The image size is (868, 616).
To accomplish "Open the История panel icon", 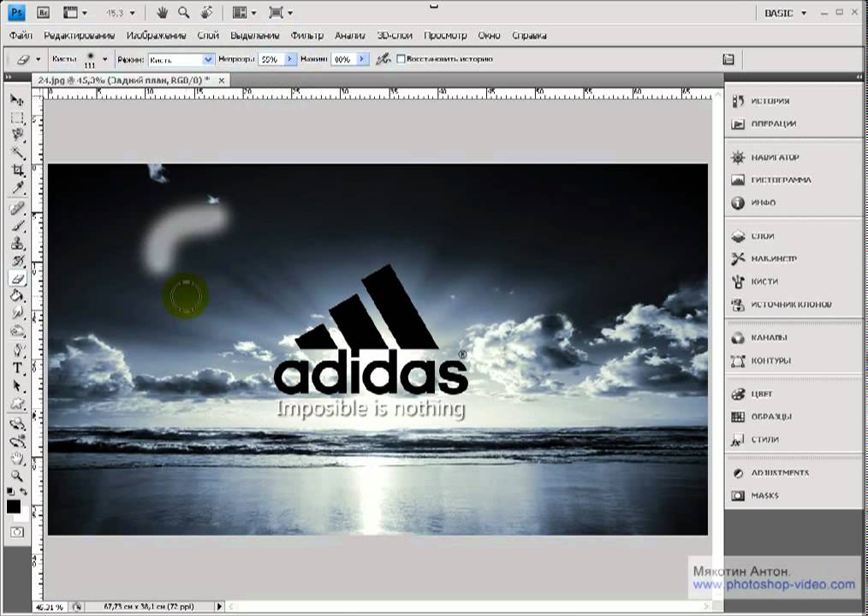I will coord(738,101).
